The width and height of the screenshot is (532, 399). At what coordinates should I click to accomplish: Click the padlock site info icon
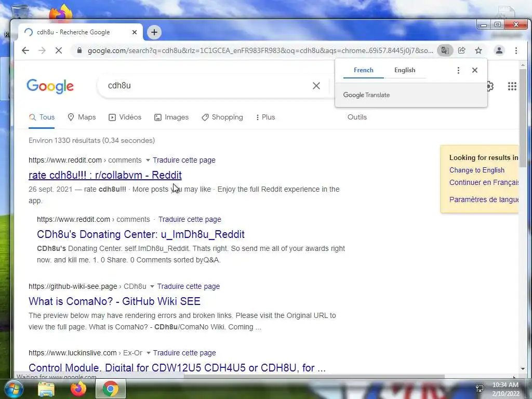[79, 50]
